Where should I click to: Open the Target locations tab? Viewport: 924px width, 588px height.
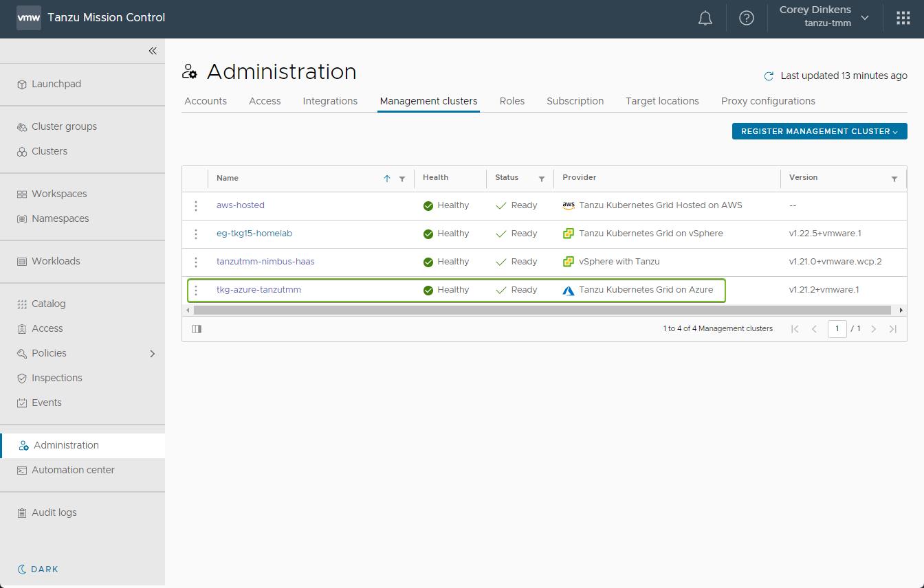662,101
